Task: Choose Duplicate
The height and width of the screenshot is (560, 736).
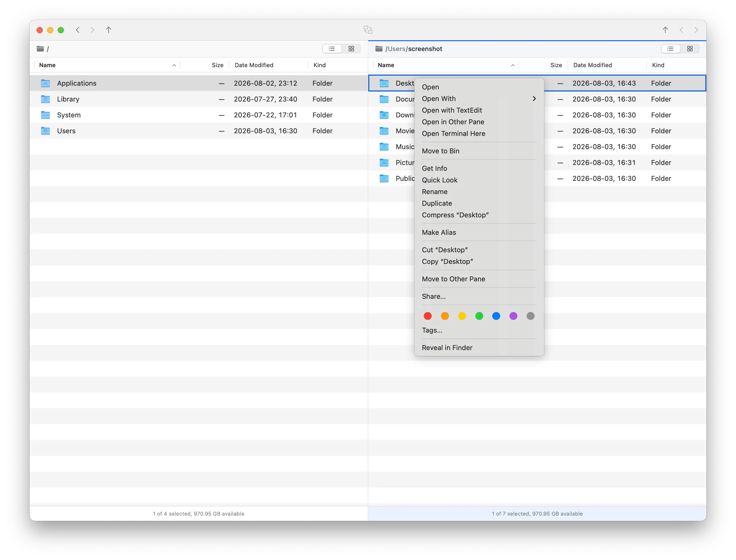Action: (x=479, y=203)
